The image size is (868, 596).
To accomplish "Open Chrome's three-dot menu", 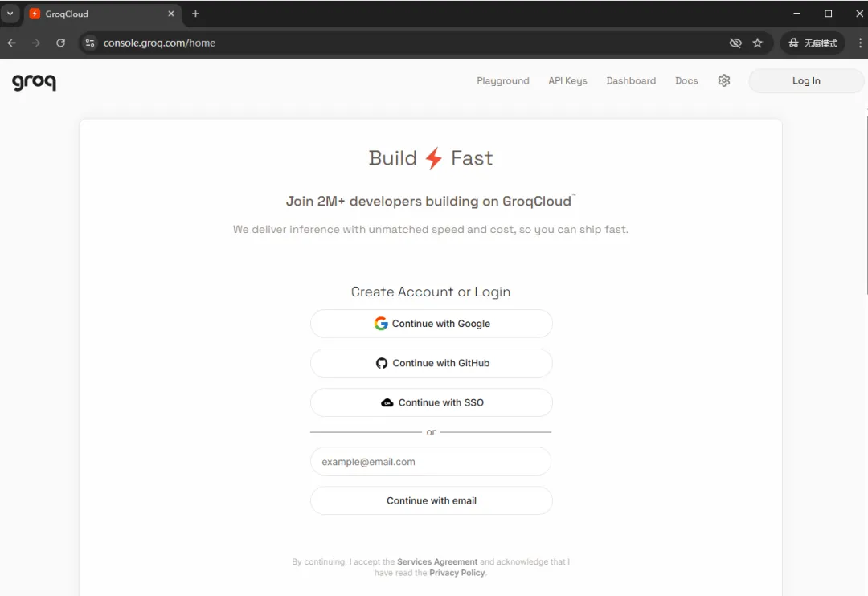I will click(x=860, y=43).
